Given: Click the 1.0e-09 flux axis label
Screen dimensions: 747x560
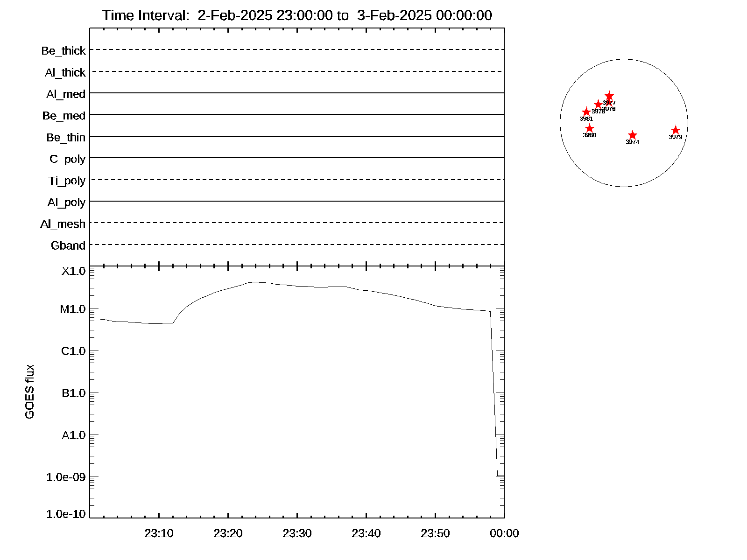Looking at the screenshot, I should [x=66, y=477].
